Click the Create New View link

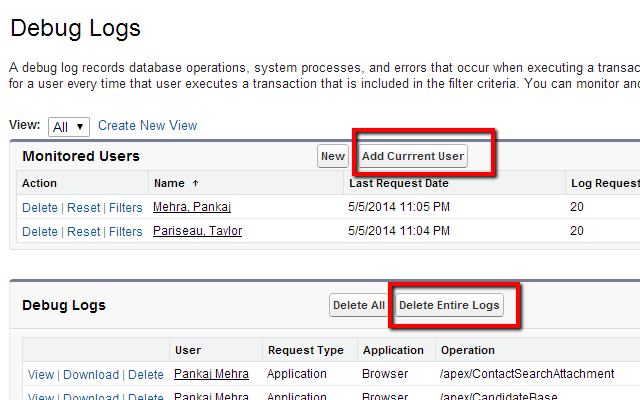coord(147,126)
